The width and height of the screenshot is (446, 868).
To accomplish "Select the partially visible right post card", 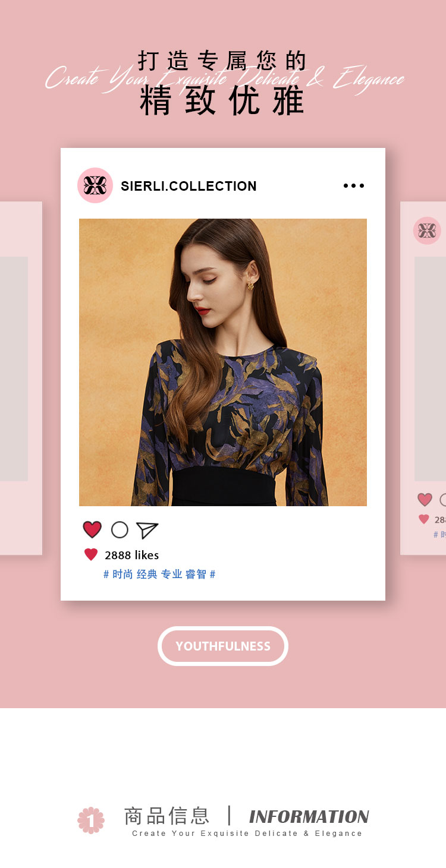I will click(423, 378).
